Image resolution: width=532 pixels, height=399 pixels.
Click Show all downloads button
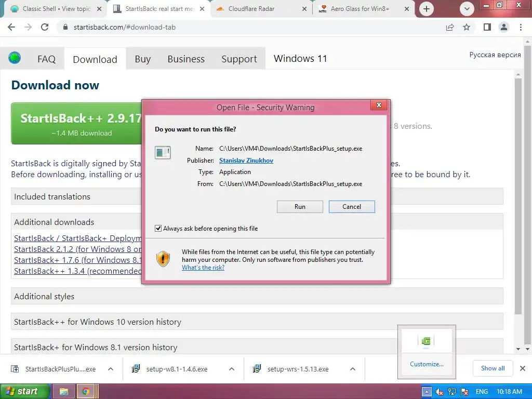493,368
